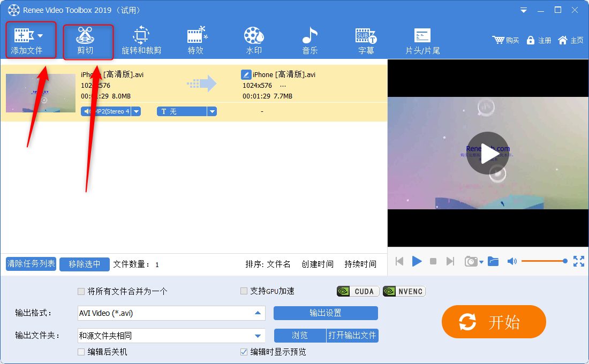Image resolution: width=589 pixels, height=364 pixels.
Task: Click 移除选中 remove selected button
Action: 85,264
